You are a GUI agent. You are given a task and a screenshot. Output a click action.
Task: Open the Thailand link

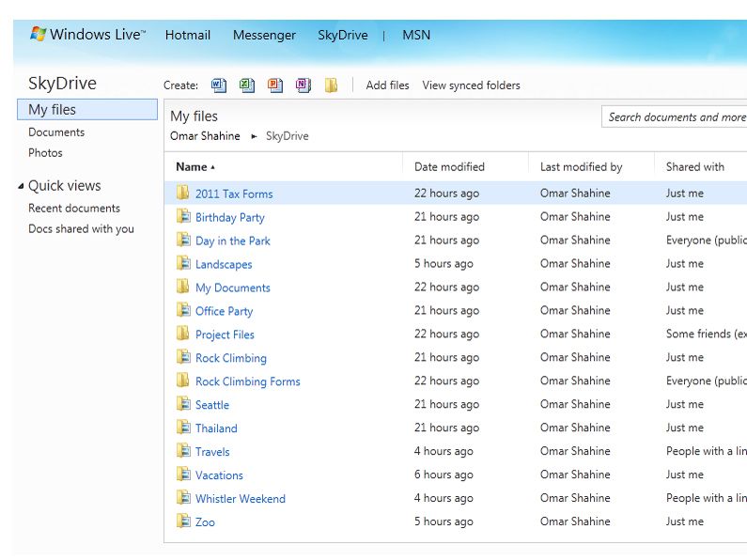(x=216, y=428)
